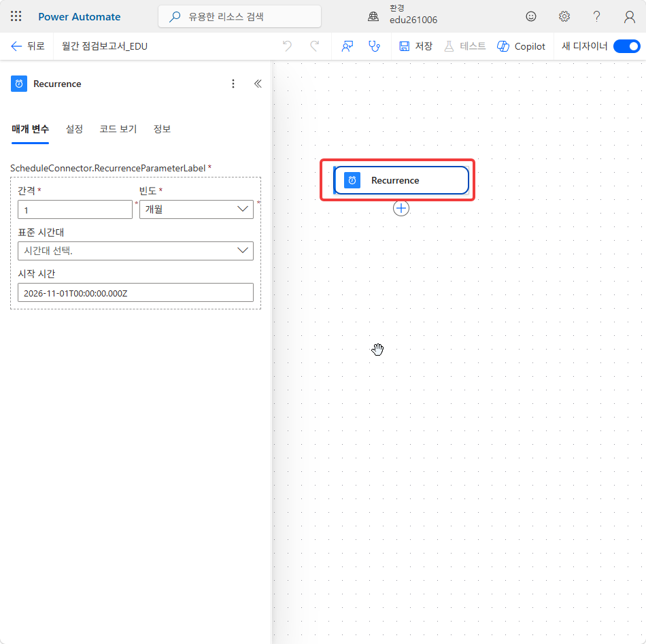
Task: Switch to the 코드 보기 tab
Action: coord(118,129)
